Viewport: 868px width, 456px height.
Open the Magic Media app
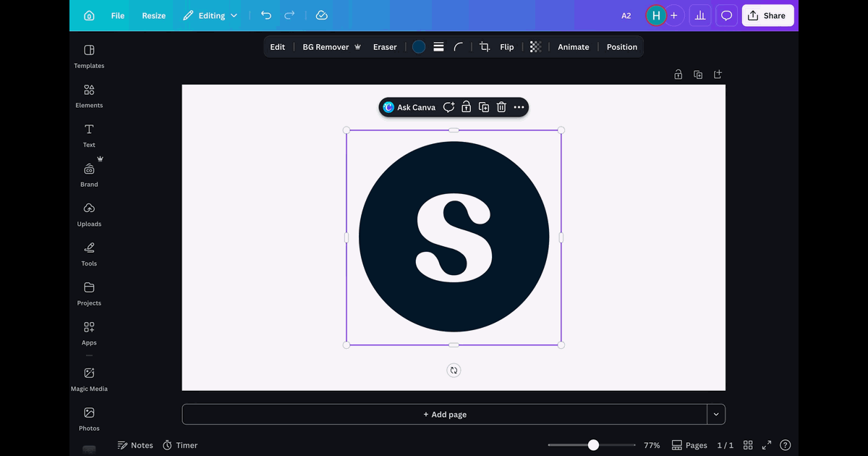(x=89, y=379)
